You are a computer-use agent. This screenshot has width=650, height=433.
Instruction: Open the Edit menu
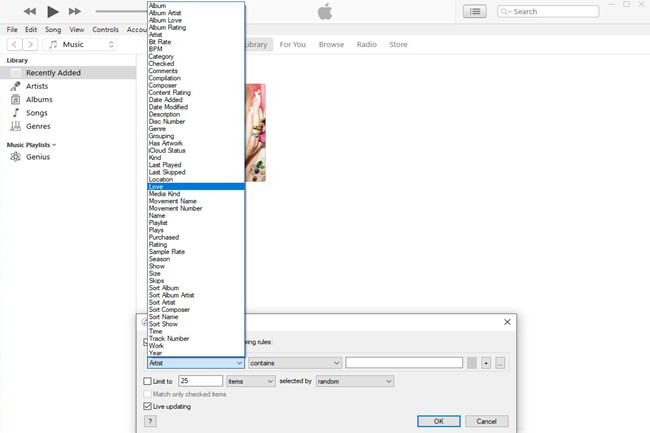31,30
